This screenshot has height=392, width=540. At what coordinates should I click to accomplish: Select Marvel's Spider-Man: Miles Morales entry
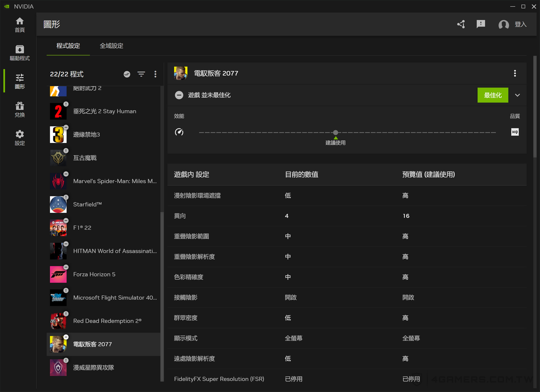pos(103,182)
